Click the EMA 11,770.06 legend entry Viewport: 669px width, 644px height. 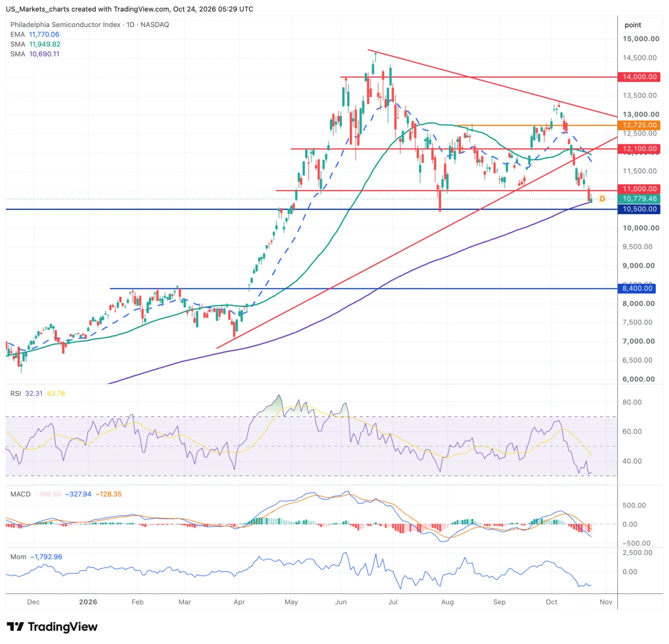(35, 34)
